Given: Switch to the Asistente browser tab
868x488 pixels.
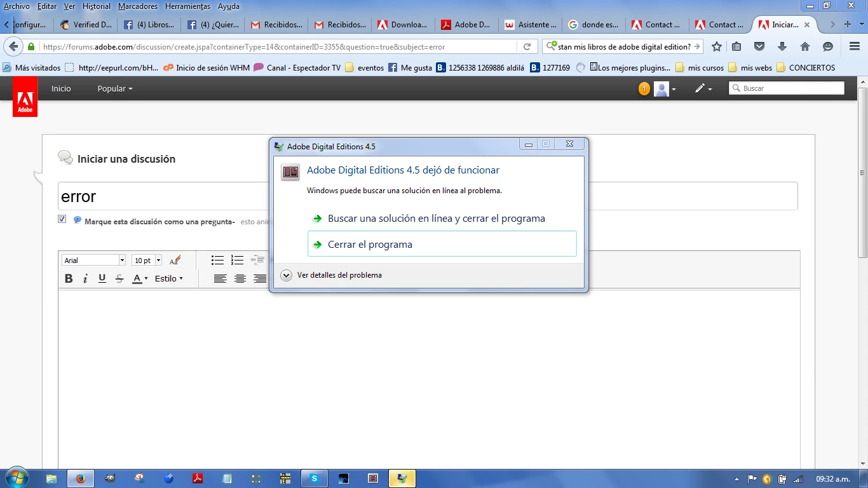Looking at the screenshot, I should 531,25.
